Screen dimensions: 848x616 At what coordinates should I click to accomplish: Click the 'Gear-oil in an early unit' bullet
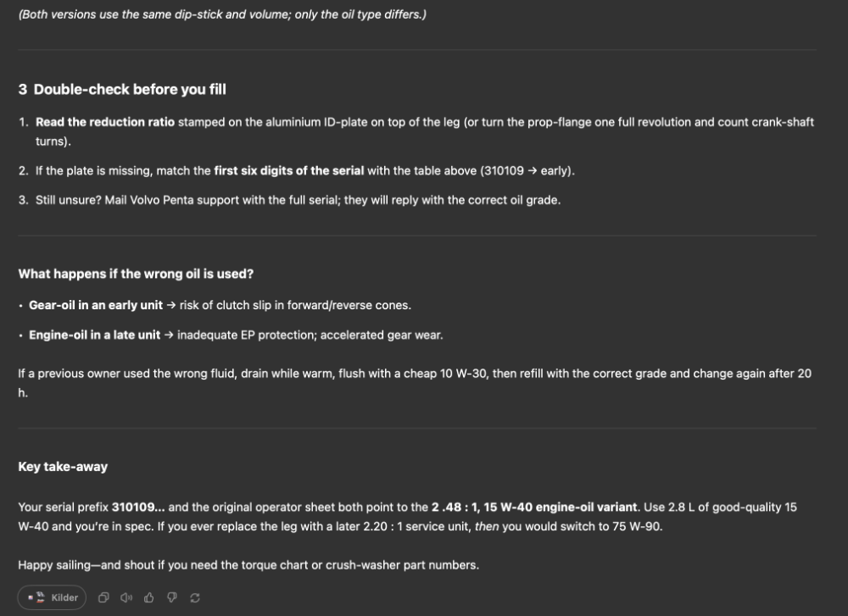point(96,305)
